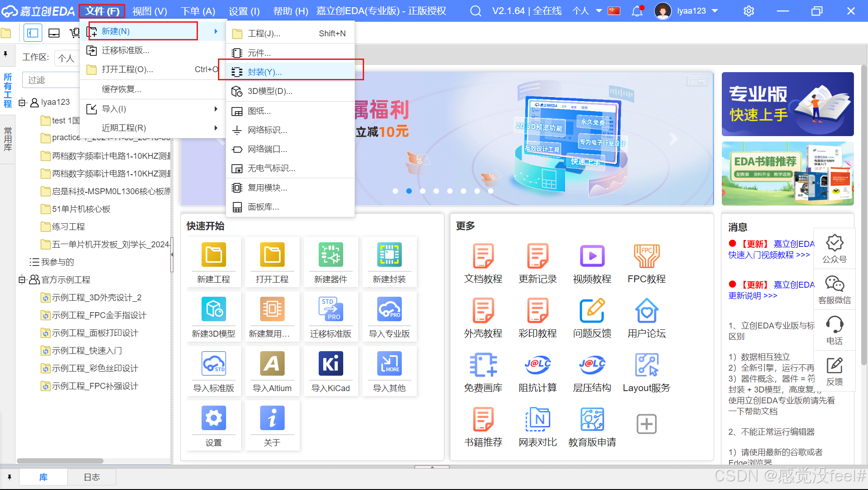Open the 设置 (I) menu
Image resolution: width=868 pixels, height=490 pixels.
click(244, 11)
